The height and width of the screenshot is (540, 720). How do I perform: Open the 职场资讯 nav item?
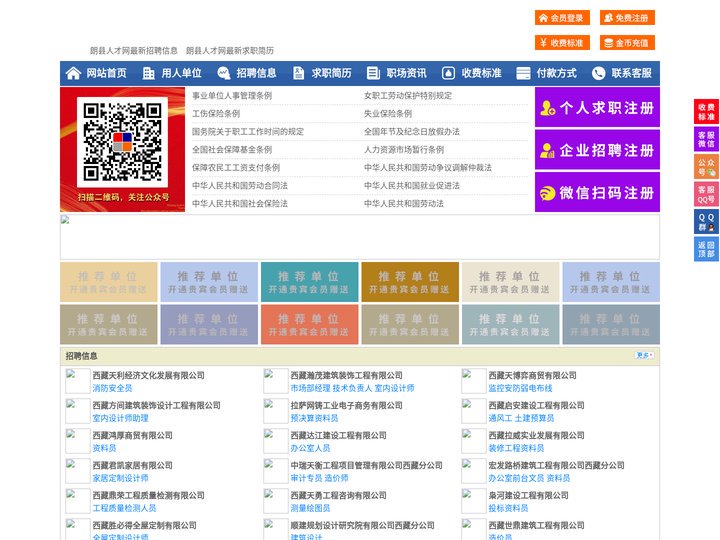(406, 73)
